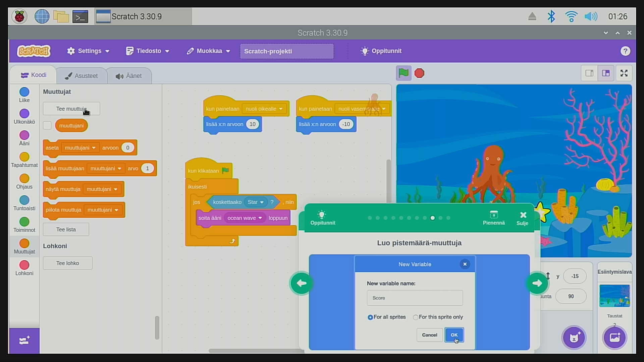Select the Tapahtumat block category

pyautogui.click(x=24, y=160)
